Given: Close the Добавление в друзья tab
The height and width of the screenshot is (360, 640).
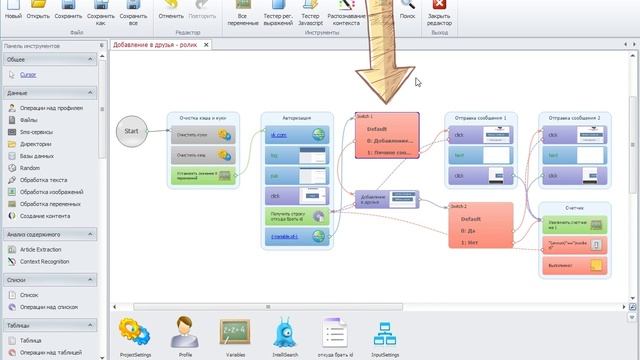Looking at the screenshot, I should (x=206, y=45).
